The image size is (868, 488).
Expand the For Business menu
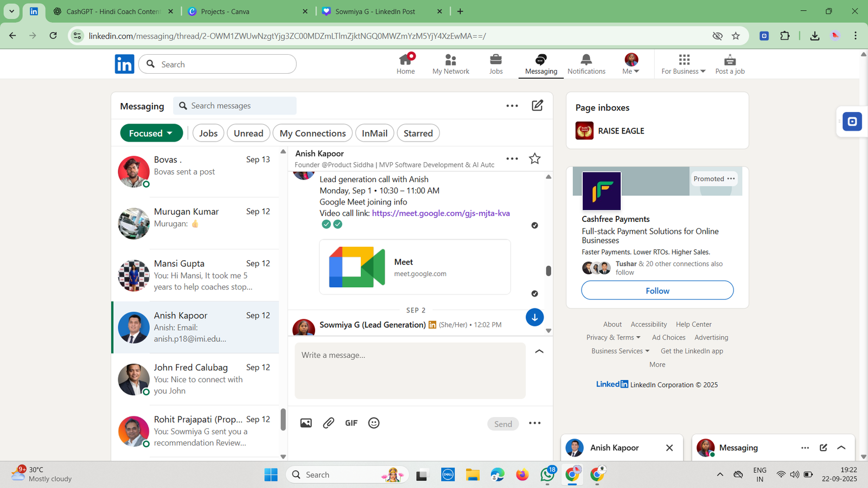click(683, 64)
